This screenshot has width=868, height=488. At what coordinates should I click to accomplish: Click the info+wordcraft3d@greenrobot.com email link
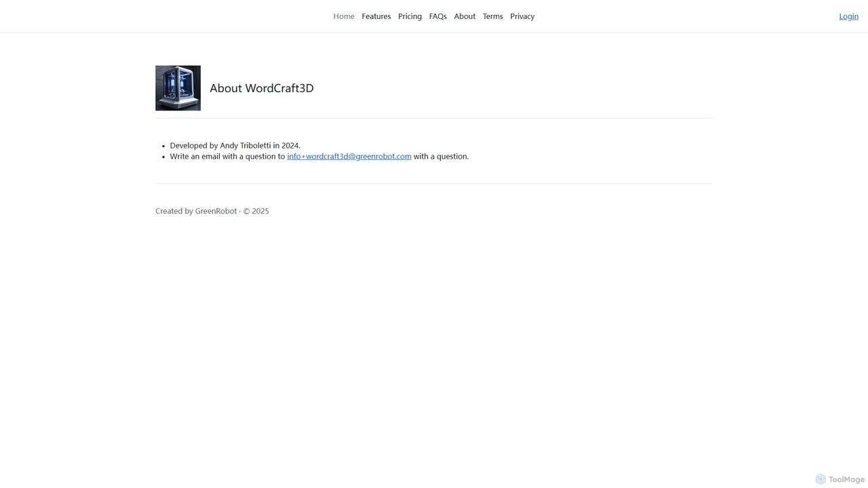click(x=349, y=156)
